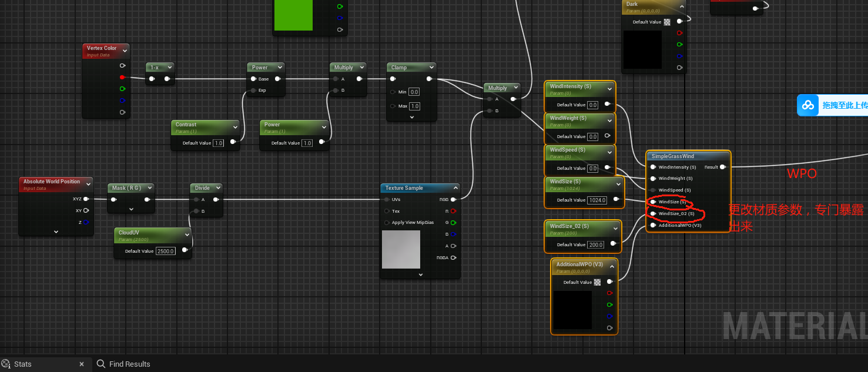
Task: Click the cloud upload icon
Action: [x=808, y=105]
